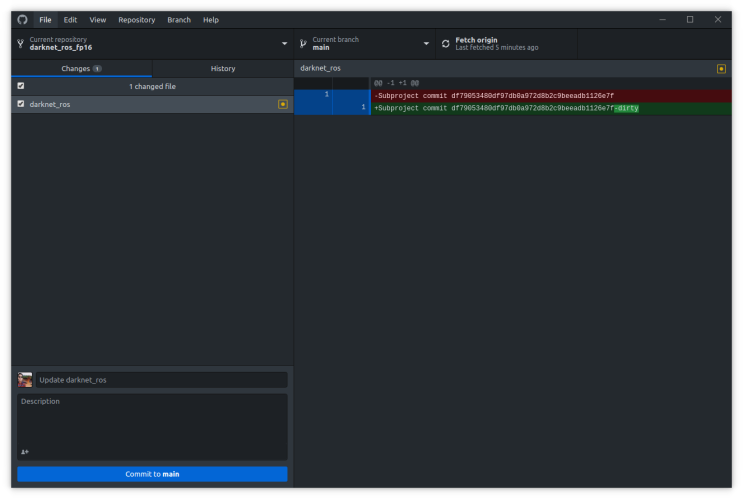Select the removed Subproject commit diff line
Viewport: 743px width, 499px height.
tap(551, 96)
